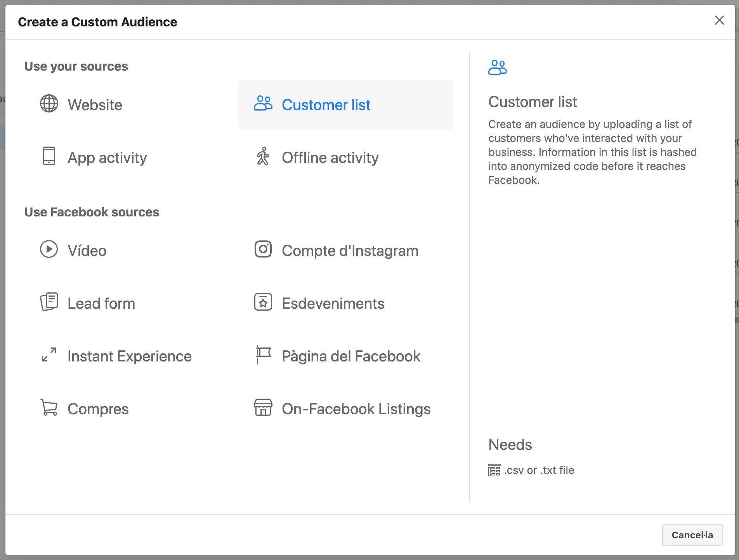Screen dimensions: 739x560
Task: Click the Offline activity walking figure icon
Action: click(263, 157)
